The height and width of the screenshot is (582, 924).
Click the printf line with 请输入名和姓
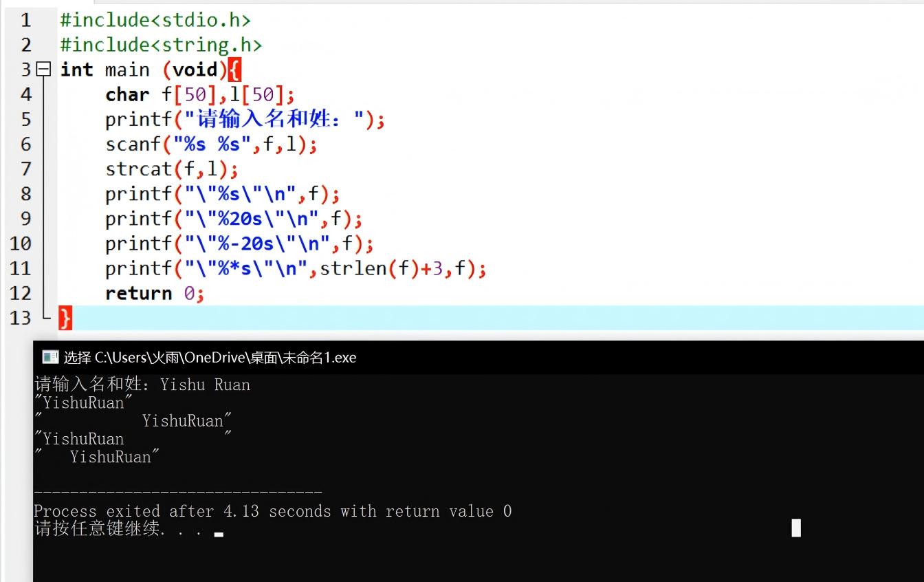pos(245,119)
